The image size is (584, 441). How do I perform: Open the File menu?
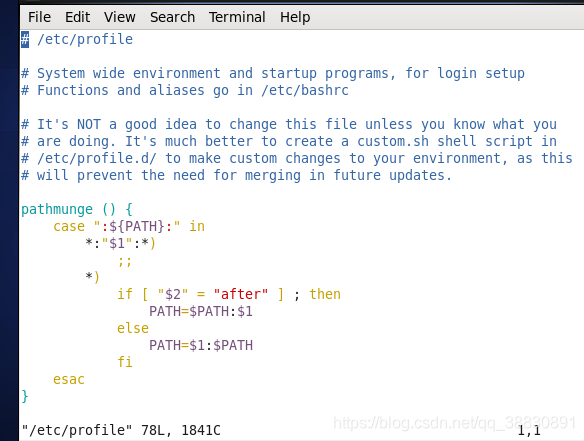tap(39, 17)
